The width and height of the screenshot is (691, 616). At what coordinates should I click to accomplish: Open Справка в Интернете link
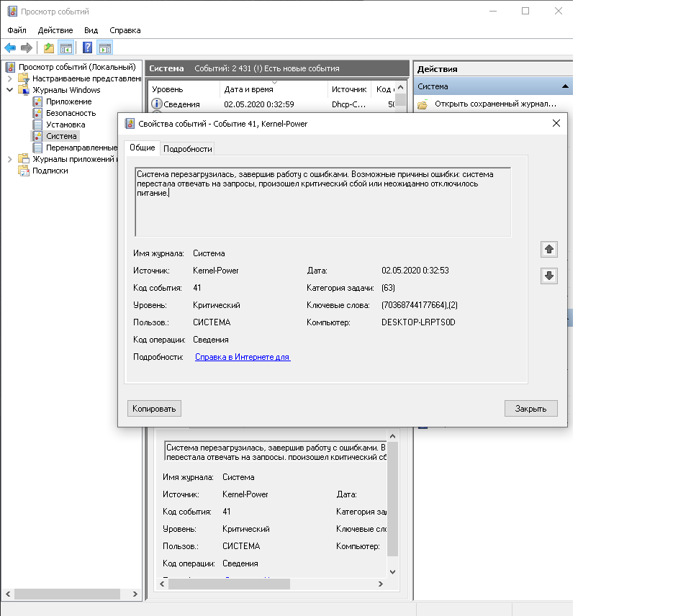[x=243, y=357]
